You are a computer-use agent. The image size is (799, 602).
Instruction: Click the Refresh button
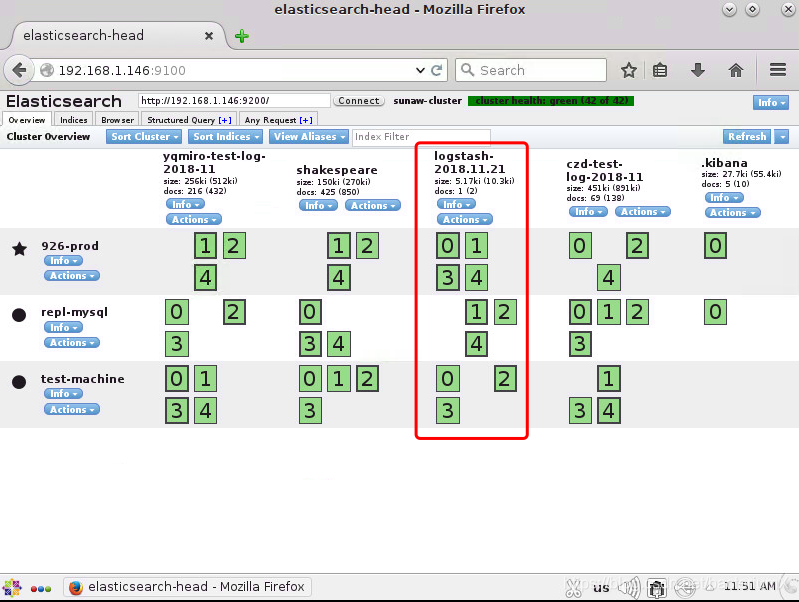tap(747, 137)
